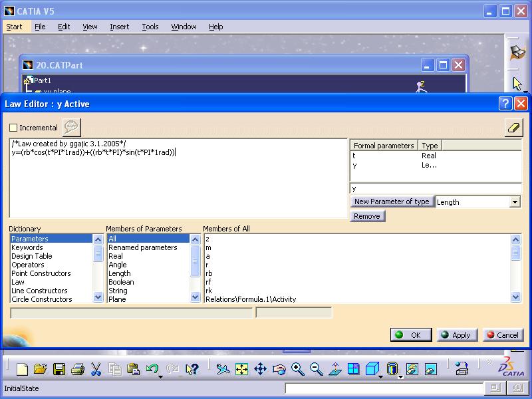Click the Save diskette icon
This screenshot has height=399, width=532.
click(59, 369)
